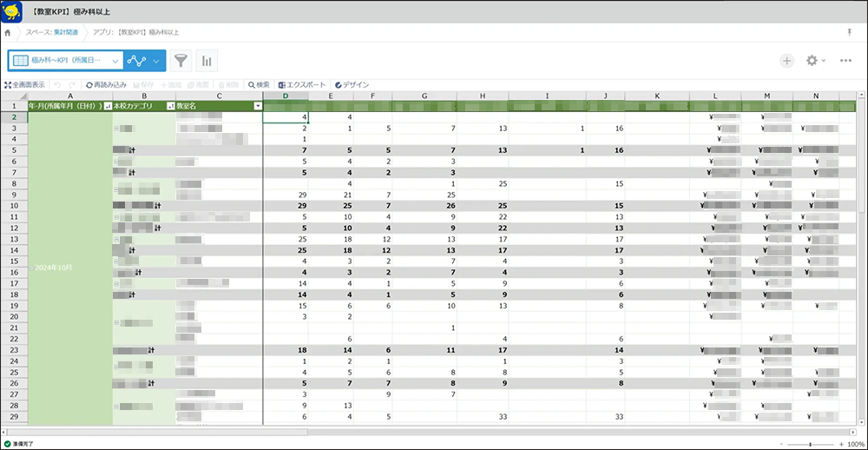Open the funnel filter icon
The height and width of the screenshot is (450, 868).
click(x=181, y=61)
